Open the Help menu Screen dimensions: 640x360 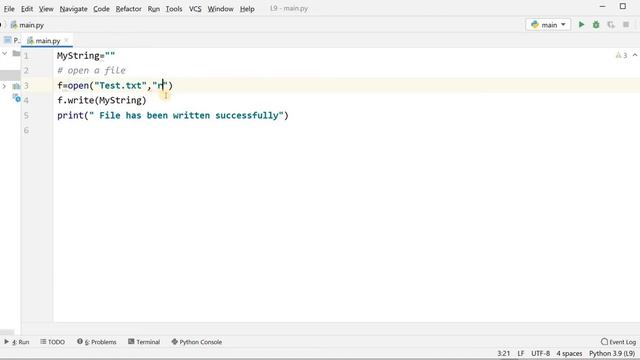click(x=247, y=9)
